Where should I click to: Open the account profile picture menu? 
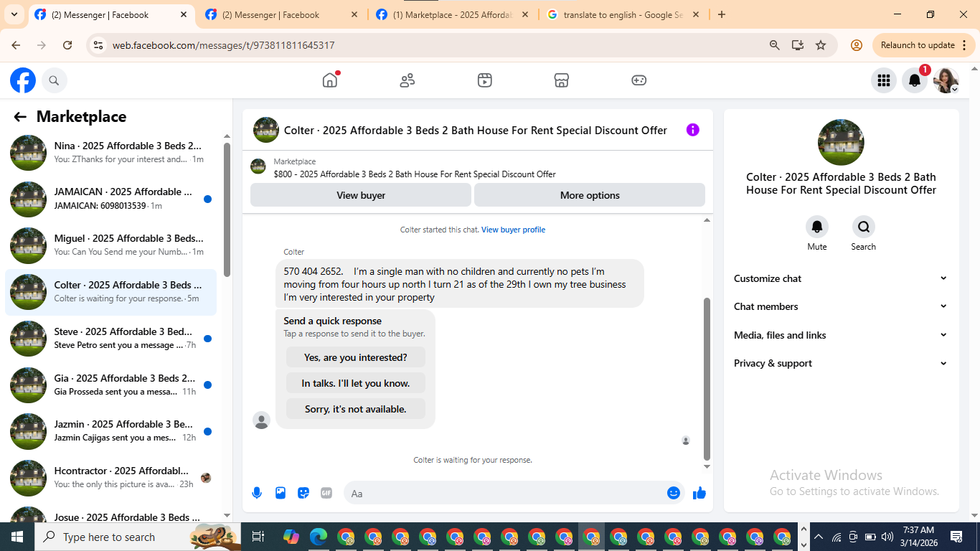point(946,81)
